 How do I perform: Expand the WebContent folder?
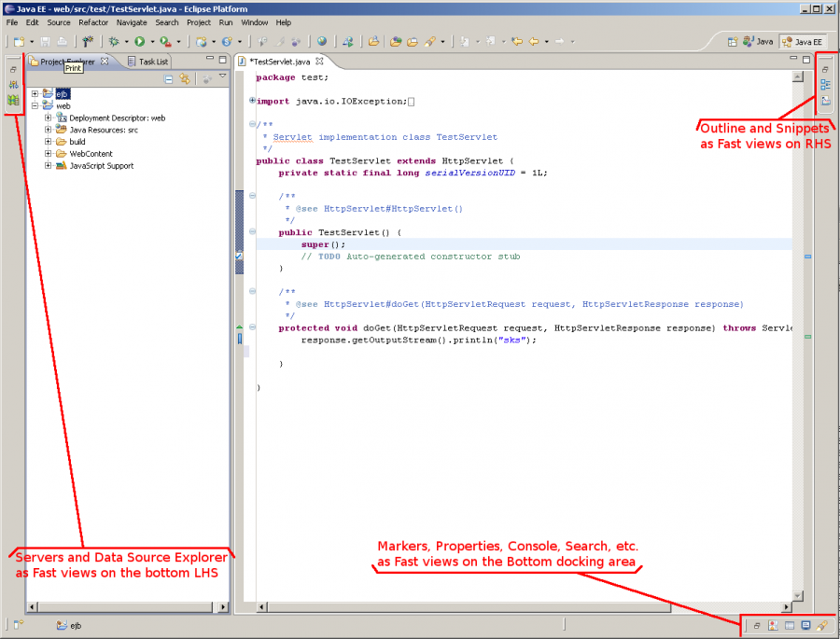47,153
